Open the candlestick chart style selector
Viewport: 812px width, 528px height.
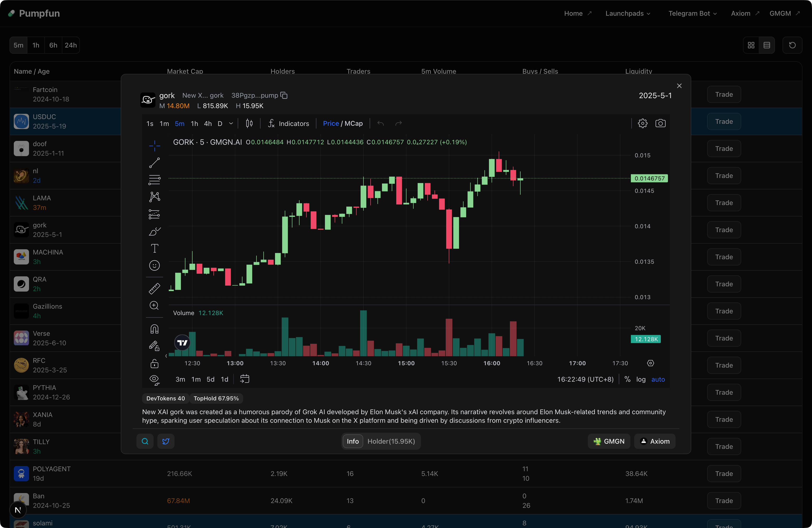pyautogui.click(x=249, y=124)
